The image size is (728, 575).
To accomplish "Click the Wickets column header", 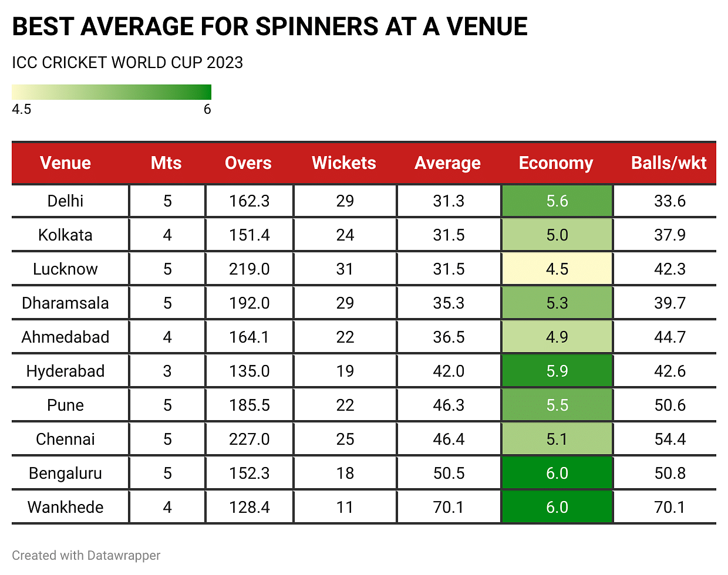I will tap(344, 163).
